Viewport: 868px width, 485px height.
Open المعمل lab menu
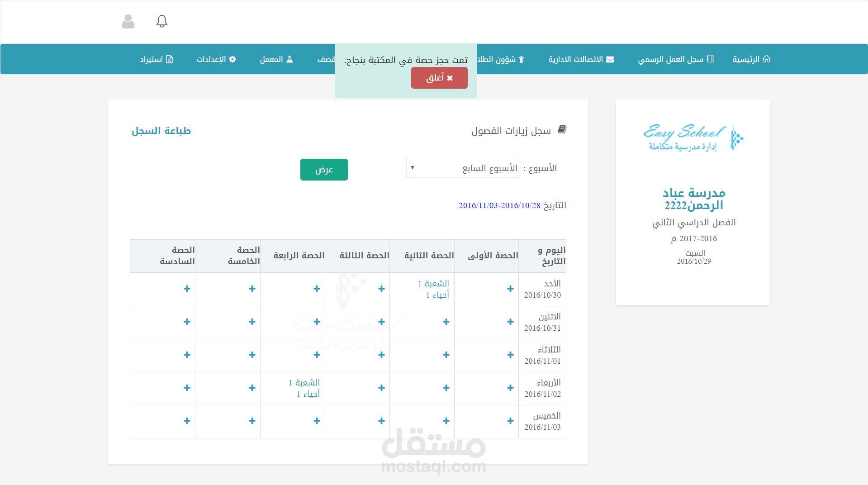click(x=276, y=59)
